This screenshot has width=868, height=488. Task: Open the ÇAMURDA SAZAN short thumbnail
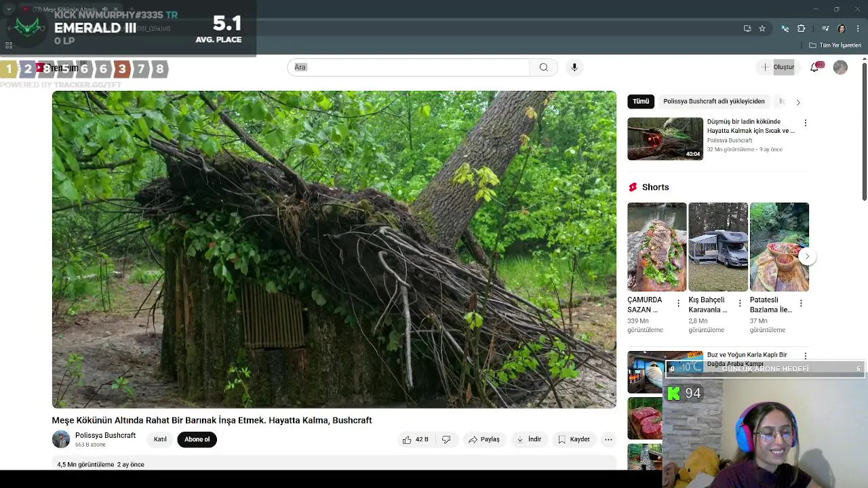point(657,247)
